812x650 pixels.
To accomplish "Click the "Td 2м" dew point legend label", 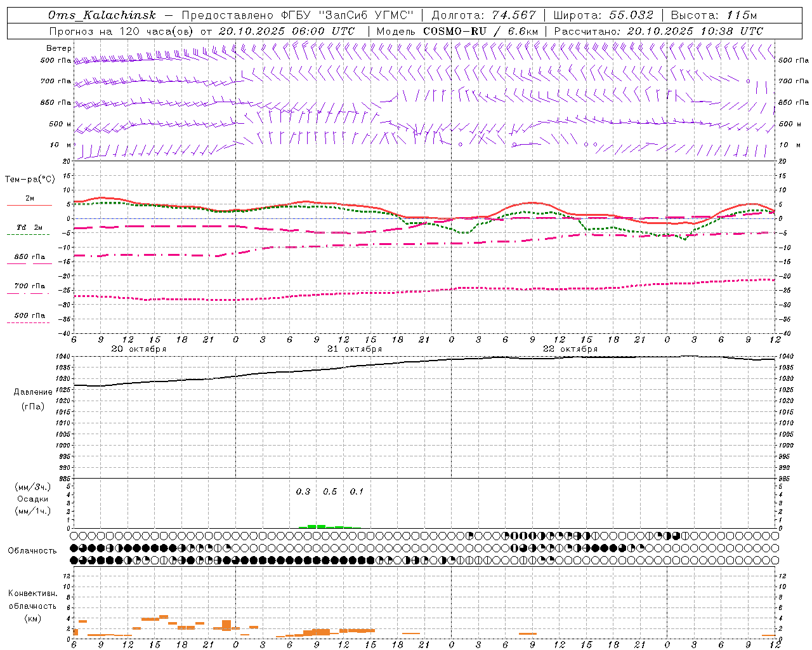I will click(x=30, y=227).
